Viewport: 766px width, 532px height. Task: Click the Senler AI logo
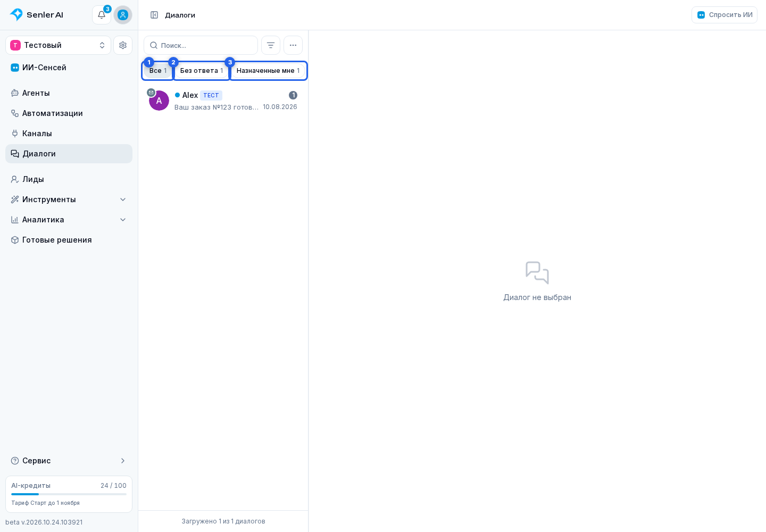37,15
